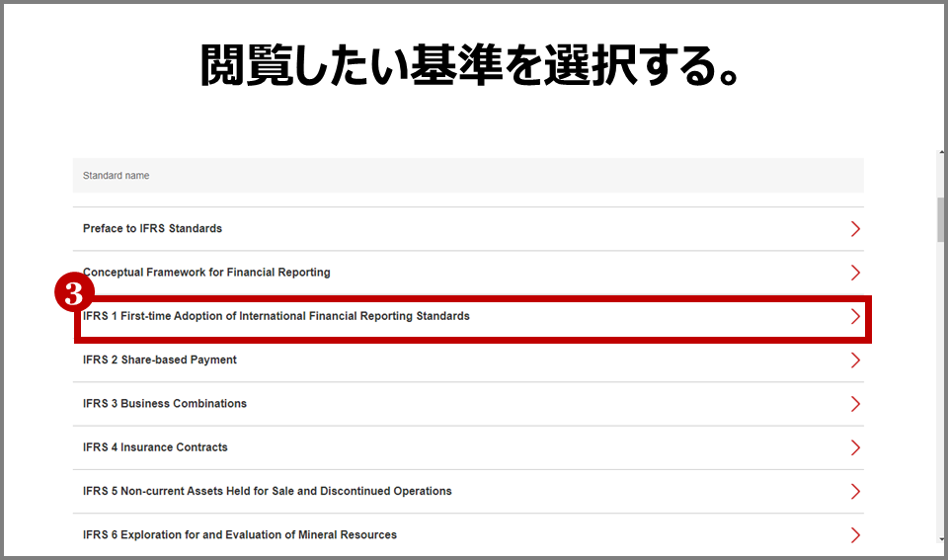
Task: Open IFRS 6 Exploration for Mineral Resources
Action: click(x=240, y=534)
